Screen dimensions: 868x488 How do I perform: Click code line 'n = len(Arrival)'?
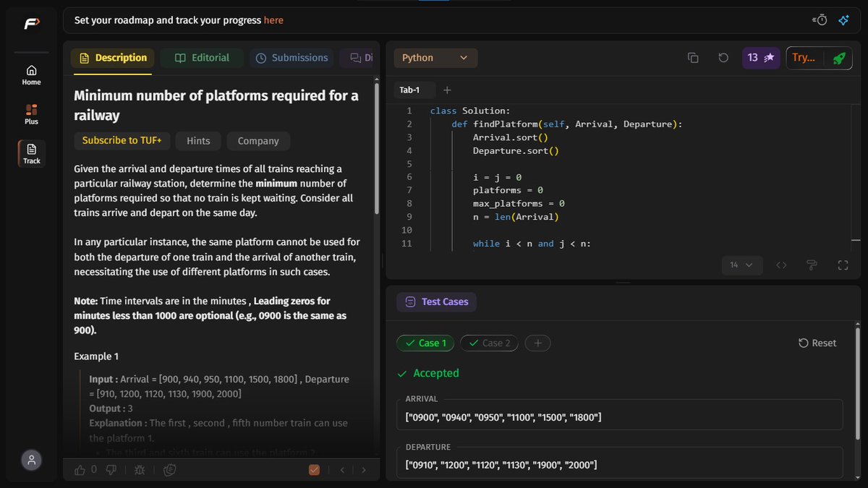pyautogui.click(x=516, y=217)
